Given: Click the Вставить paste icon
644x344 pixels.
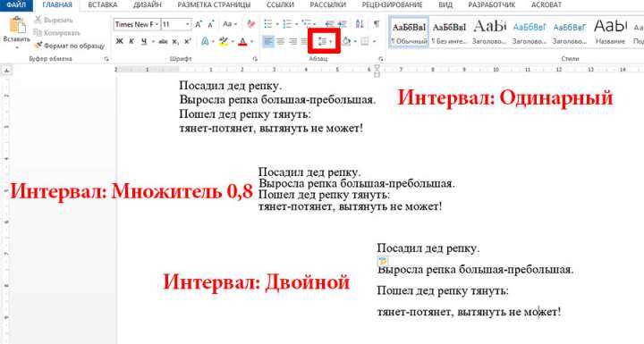Looking at the screenshot, I should click(17, 25).
